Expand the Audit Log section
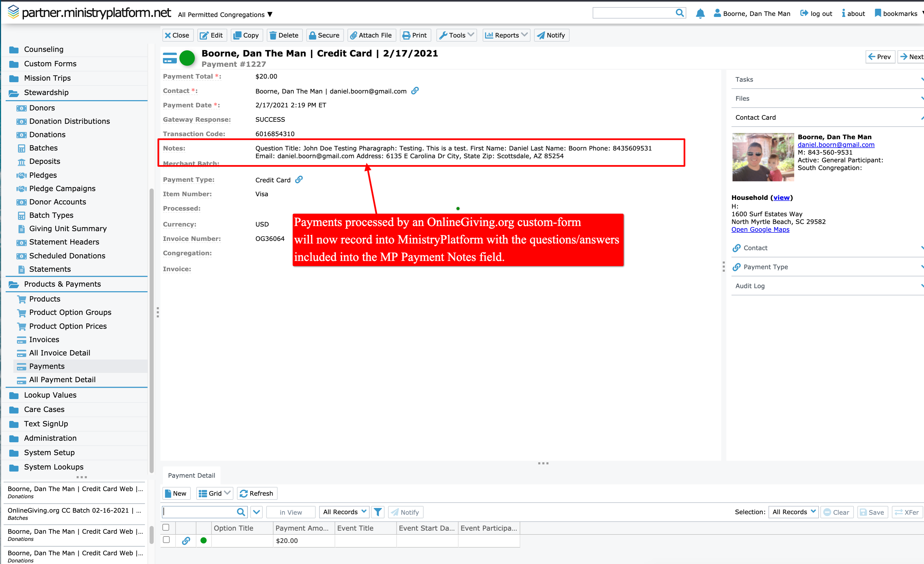Image resolution: width=924 pixels, height=564 pixels. point(827,286)
